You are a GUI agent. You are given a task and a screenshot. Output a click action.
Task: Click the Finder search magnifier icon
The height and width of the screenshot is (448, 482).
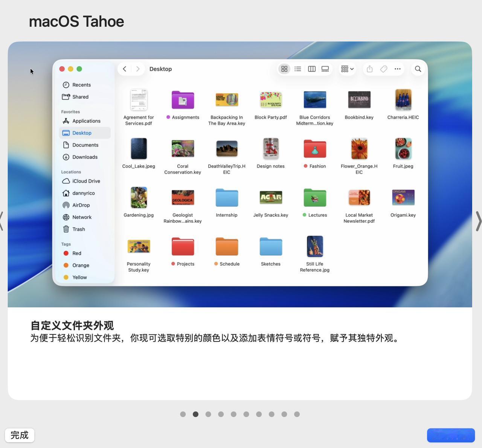point(418,69)
